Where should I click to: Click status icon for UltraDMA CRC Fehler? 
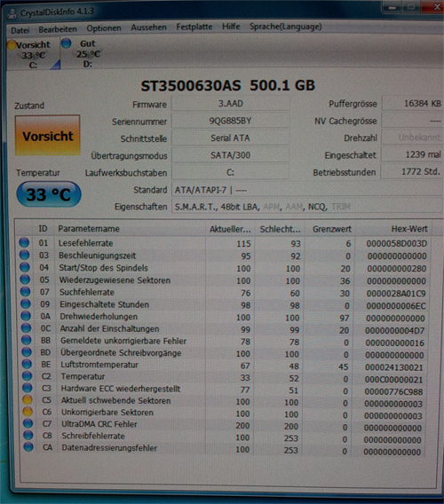point(28,423)
